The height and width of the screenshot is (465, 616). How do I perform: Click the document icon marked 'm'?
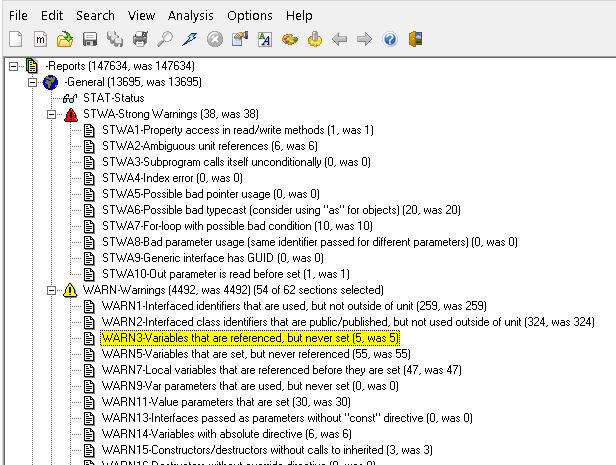pyautogui.click(x=40, y=39)
